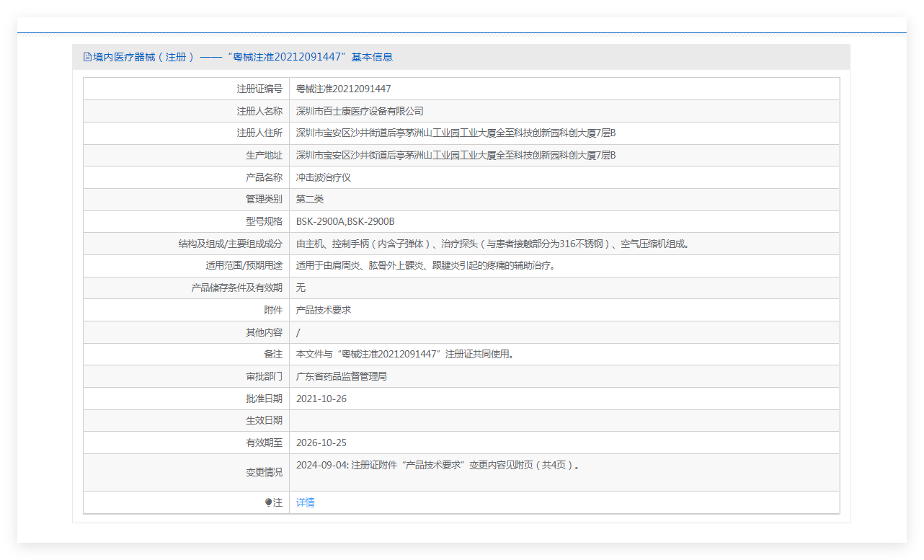Click the 生产地址 row label
Image resolution: width=924 pixels, height=560 pixels.
[264, 155]
